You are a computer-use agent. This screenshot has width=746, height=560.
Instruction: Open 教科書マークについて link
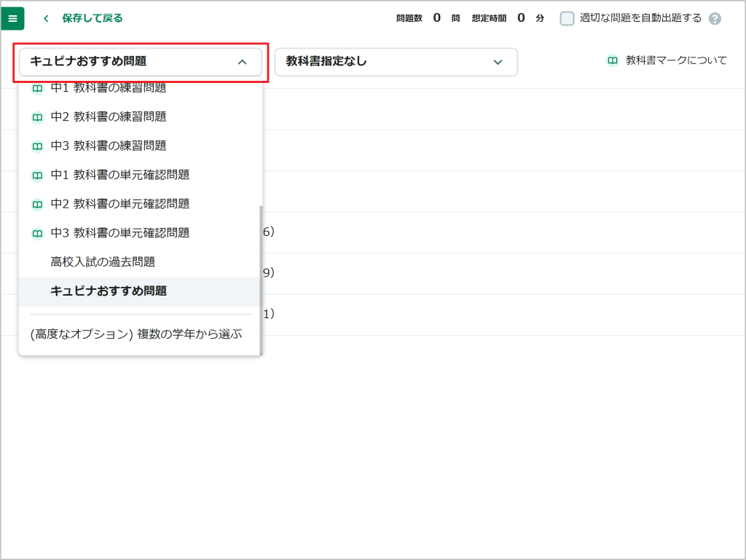[x=675, y=60]
